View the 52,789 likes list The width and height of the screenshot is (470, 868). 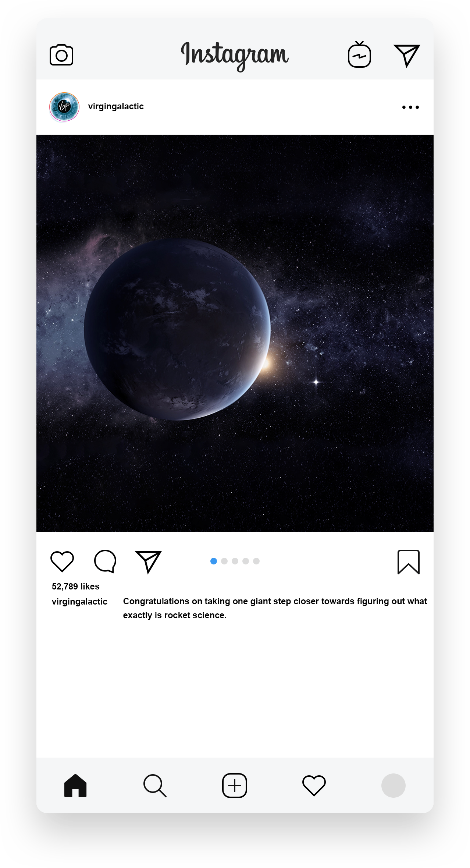coord(76,587)
